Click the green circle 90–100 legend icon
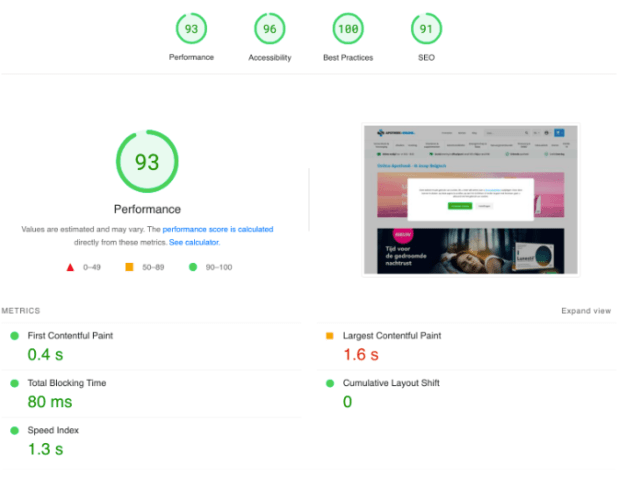Image resolution: width=619 pixels, height=478 pixels. tap(191, 267)
